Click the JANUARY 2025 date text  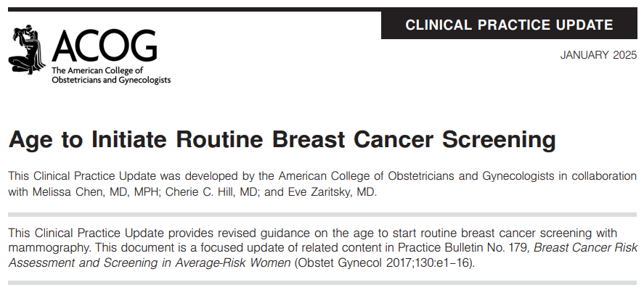598,55
